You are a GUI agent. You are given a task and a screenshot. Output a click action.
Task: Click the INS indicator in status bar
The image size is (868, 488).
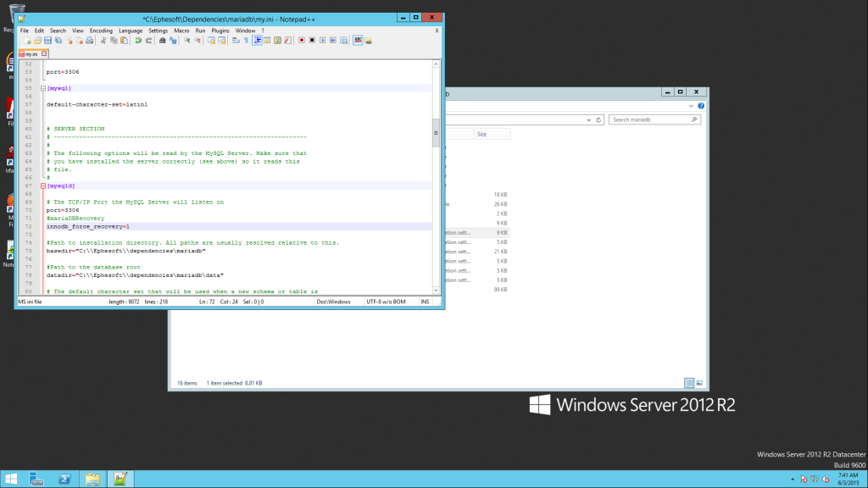(x=425, y=302)
